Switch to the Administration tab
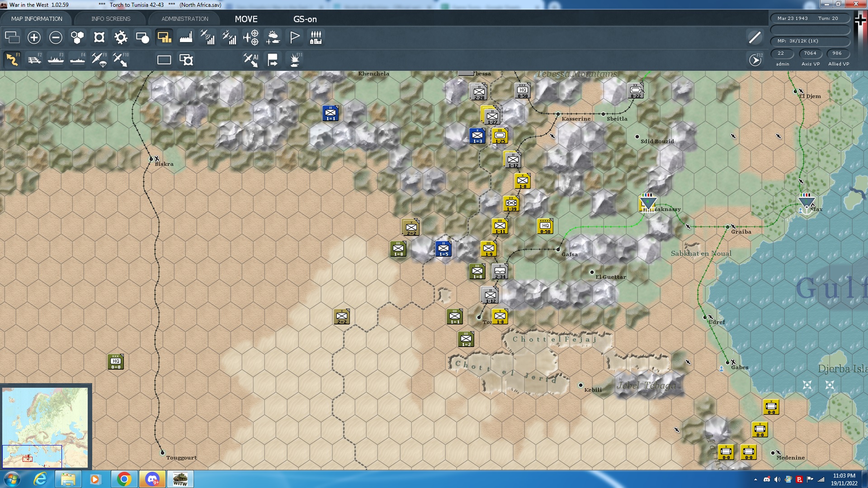 184,19
